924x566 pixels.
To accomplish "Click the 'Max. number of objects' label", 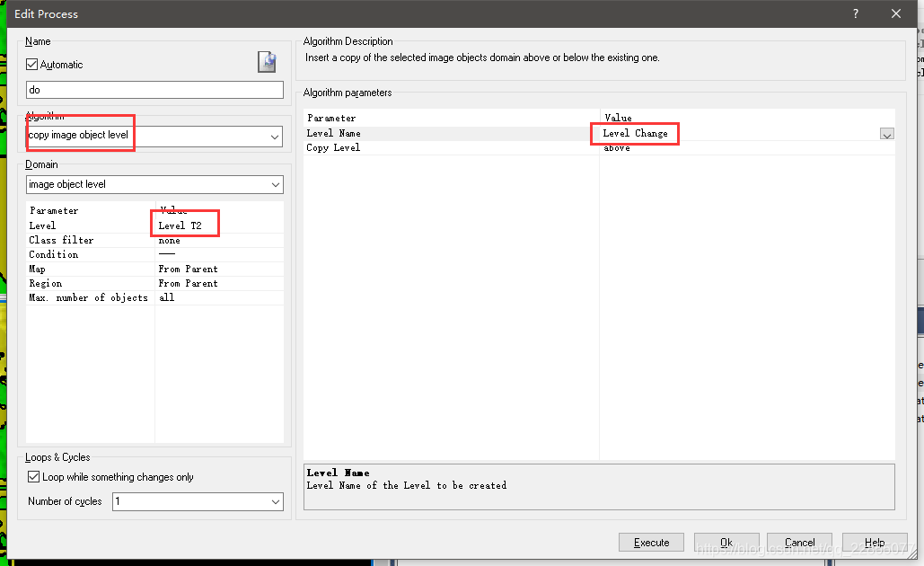I will click(88, 297).
